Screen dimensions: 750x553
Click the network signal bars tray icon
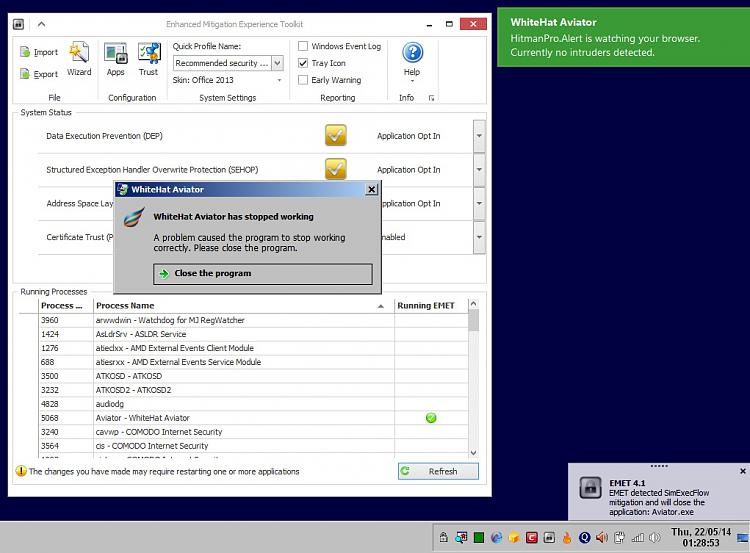[x=638, y=538]
